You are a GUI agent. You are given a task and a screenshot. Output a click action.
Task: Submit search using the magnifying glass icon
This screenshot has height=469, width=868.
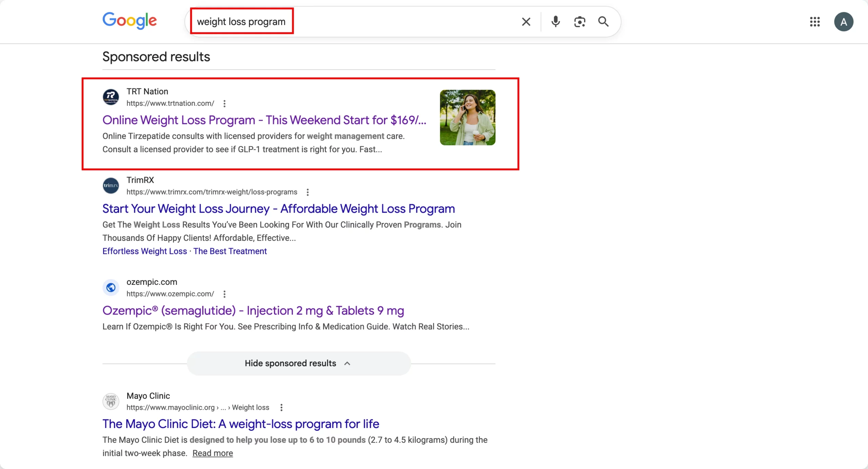coord(603,22)
